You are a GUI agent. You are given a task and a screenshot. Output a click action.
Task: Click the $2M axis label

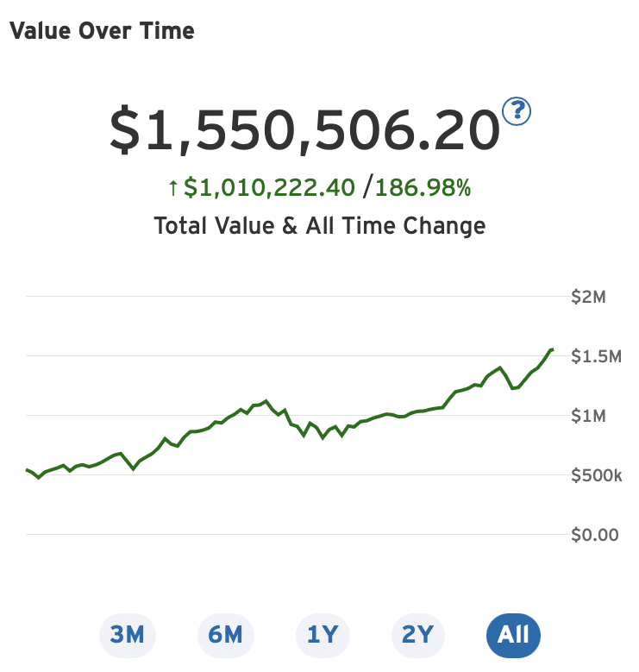coord(589,297)
